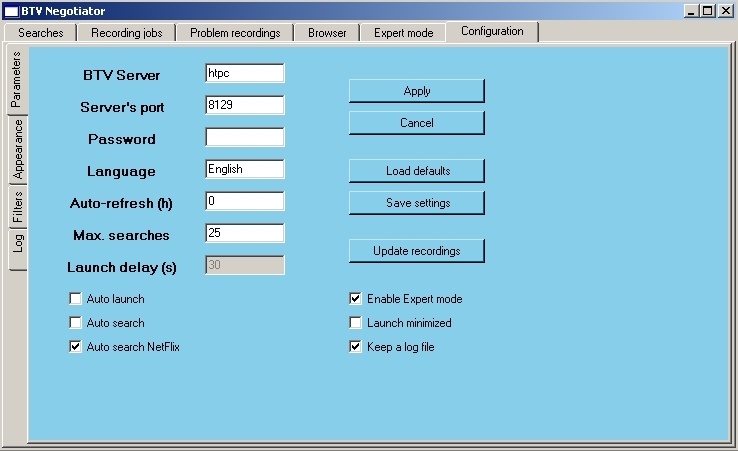Open the Filters side tab
Viewport: 738px width, 451px height.
17,207
